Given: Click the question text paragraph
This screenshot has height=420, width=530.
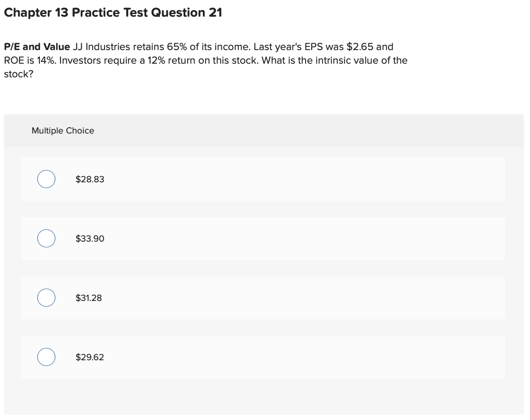Looking at the screenshot, I should click(206, 60).
